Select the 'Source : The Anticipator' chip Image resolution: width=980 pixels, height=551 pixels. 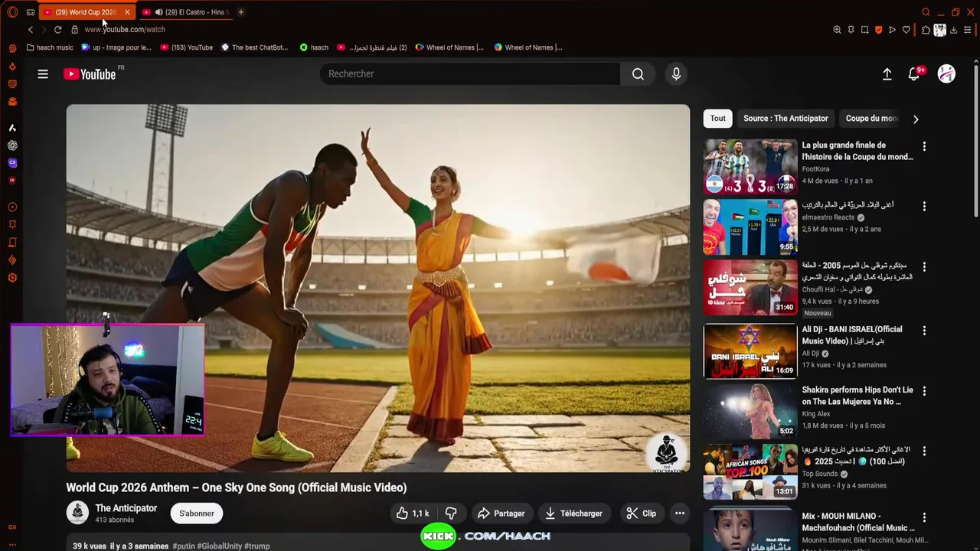(x=786, y=119)
